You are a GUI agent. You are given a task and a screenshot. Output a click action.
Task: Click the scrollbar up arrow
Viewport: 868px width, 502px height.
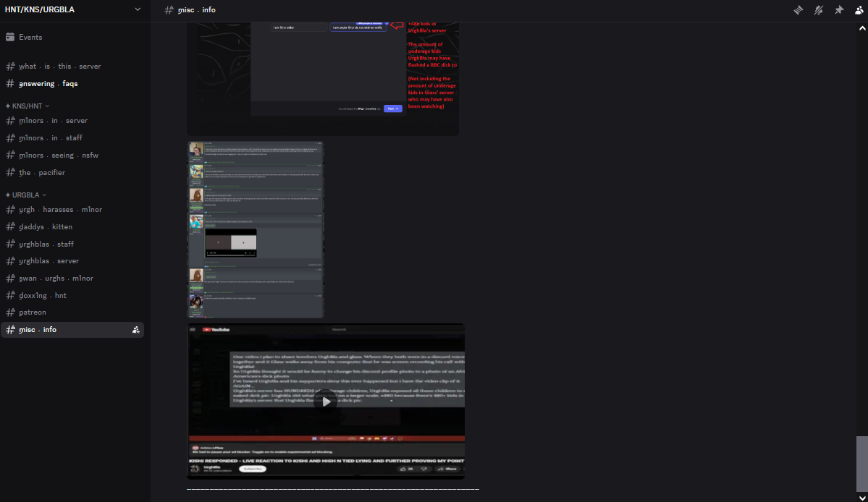point(862,28)
